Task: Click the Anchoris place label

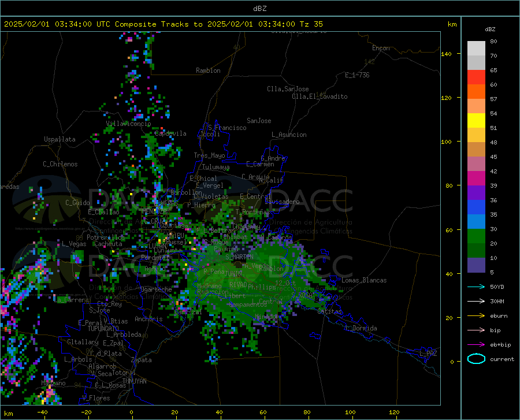Action: coord(148,319)
